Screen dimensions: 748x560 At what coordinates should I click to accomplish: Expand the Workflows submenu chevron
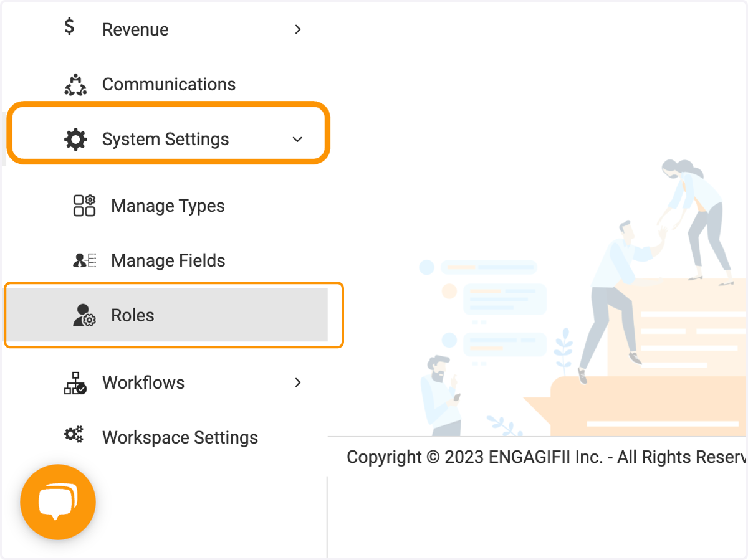coord(298,382)
